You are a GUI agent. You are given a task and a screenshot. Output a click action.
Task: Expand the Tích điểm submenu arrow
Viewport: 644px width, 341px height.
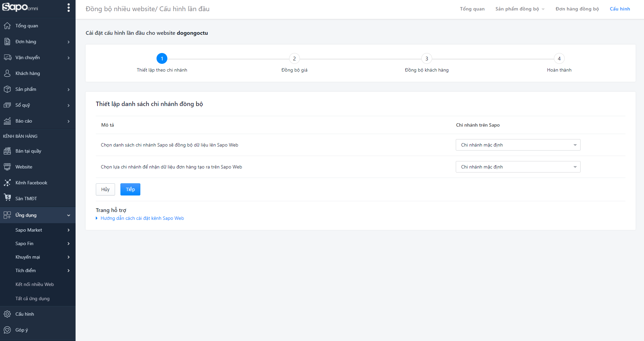tap(68, 271)
